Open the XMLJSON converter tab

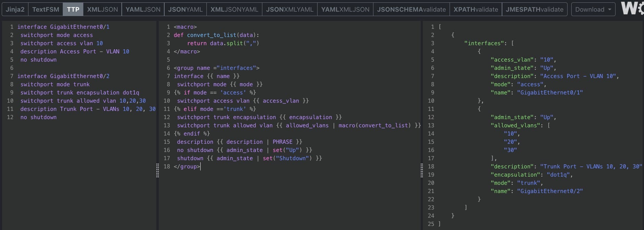(x=103, y=10)
